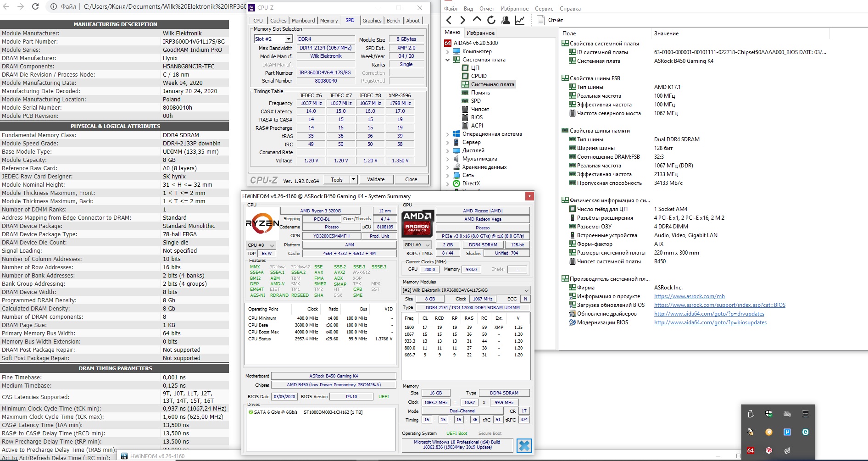Expand the Компьютер tree node
The width and height of the screenshot is (868, 461).
click(447, 51)
